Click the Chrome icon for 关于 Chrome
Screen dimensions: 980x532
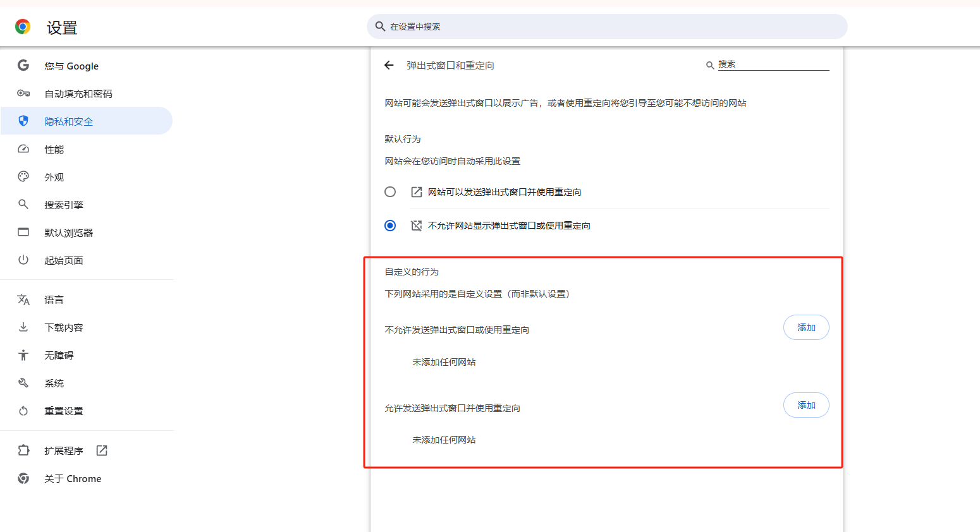tap(23, 478)
